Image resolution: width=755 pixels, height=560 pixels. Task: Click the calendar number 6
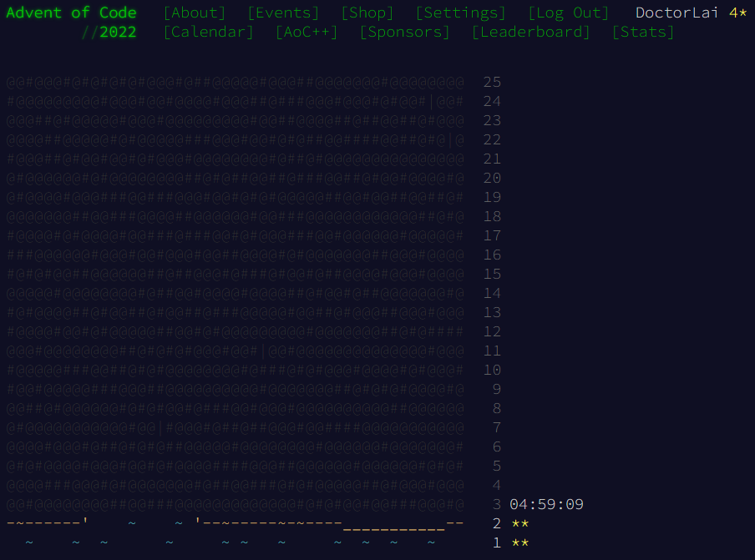click(x=497, y=446)
